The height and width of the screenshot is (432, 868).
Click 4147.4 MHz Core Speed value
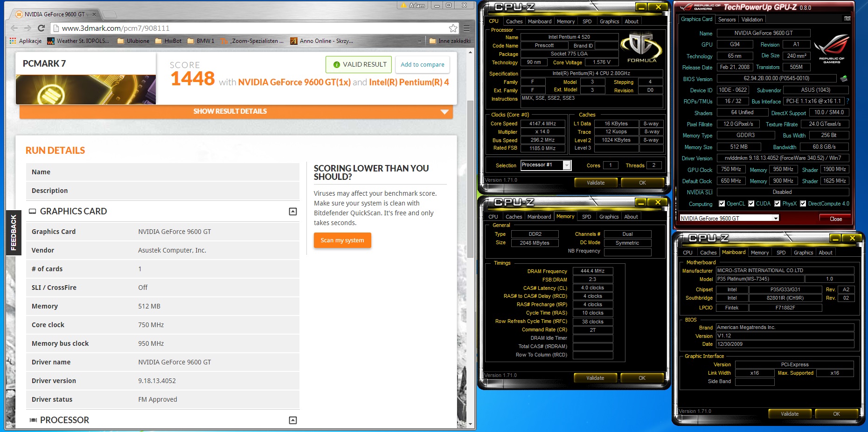tap(542, 123)
